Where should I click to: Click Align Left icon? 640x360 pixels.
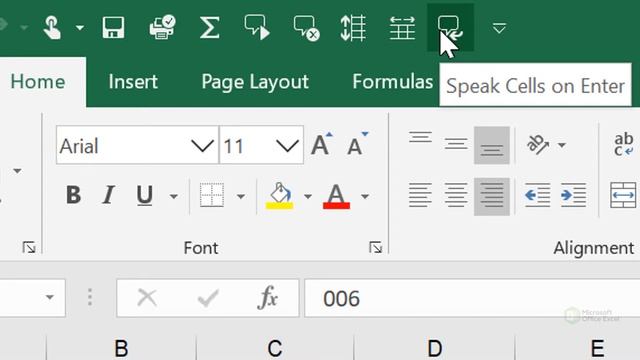tap(420, 195)
